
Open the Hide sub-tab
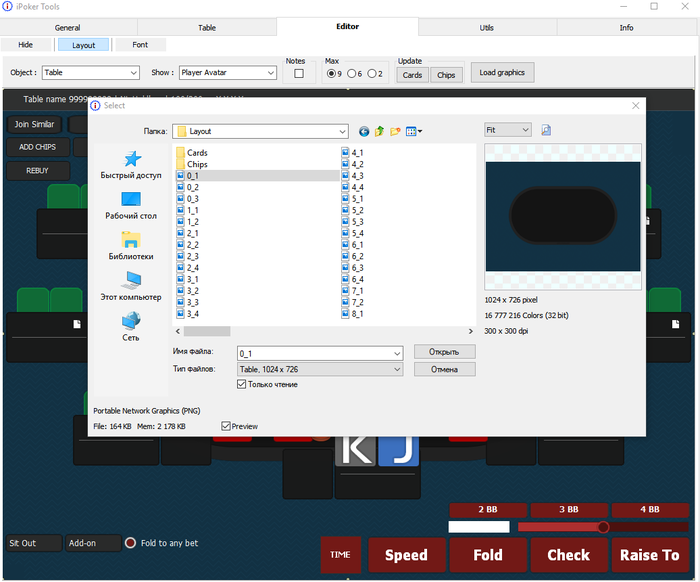[x=26, y=45]
